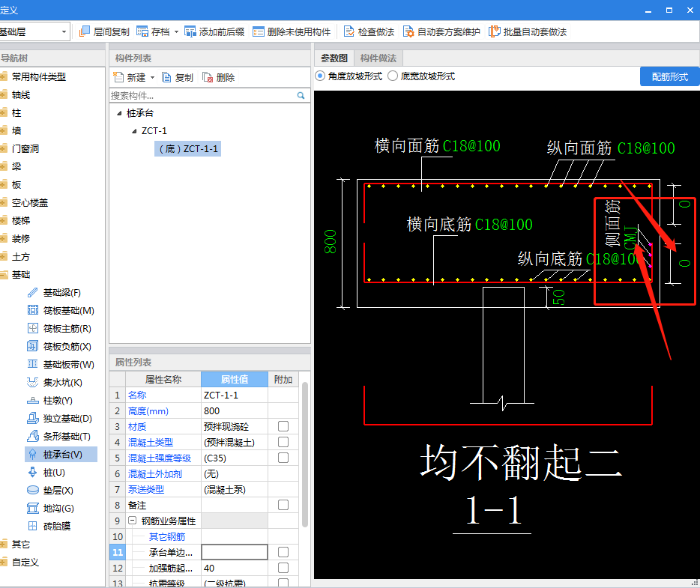
Task: Click the 高度(mm) value cell 800
Action: click(235, 411)
